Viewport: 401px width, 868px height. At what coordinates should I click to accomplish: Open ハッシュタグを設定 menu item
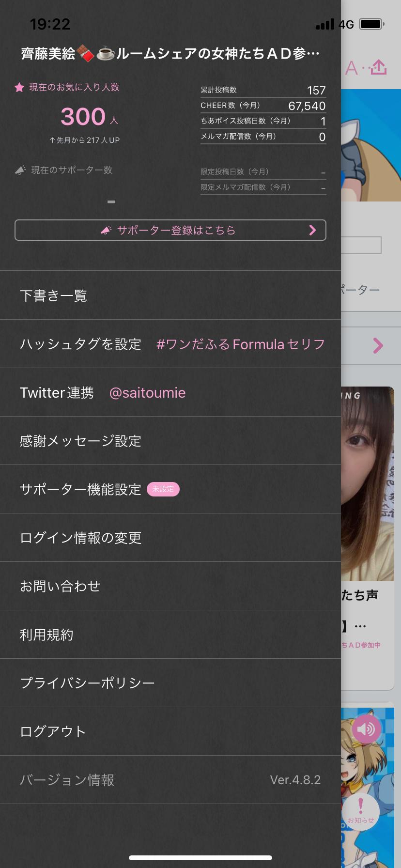click(170, 344)
